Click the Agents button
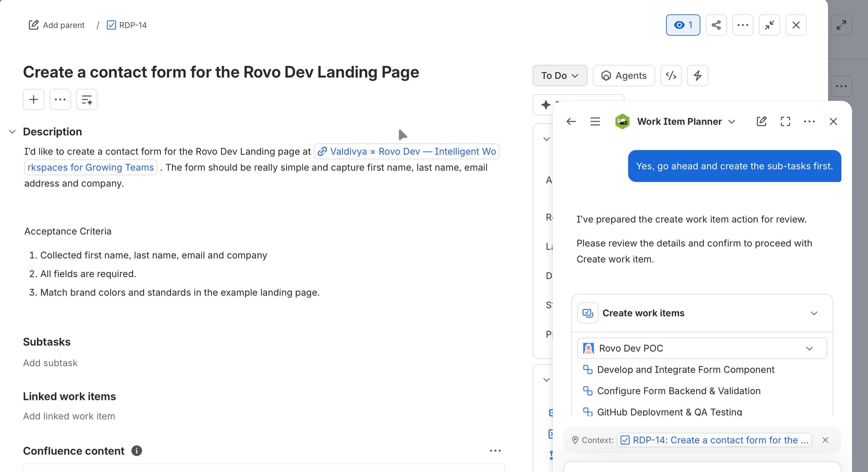Screen dimensions: 868x472 tap(624, 75)
